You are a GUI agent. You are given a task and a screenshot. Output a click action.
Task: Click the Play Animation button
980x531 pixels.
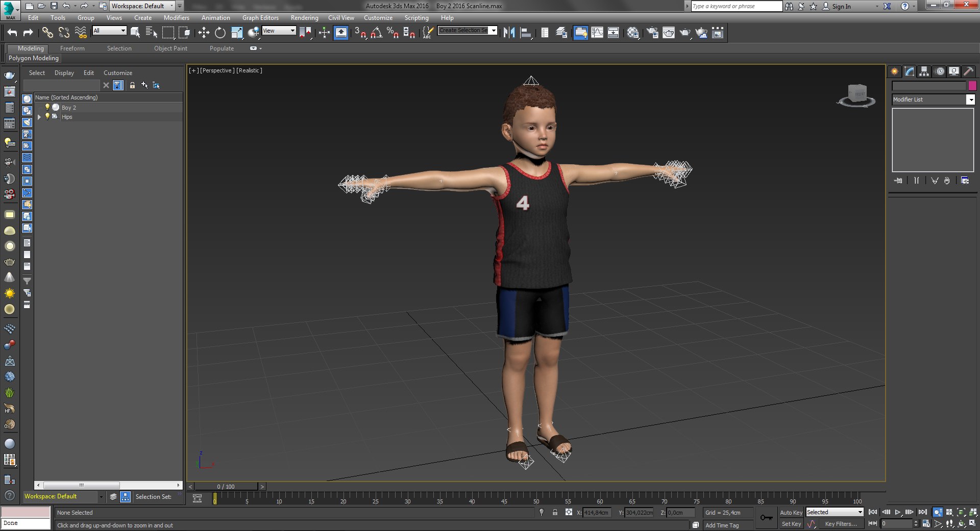tap(898, 512)
